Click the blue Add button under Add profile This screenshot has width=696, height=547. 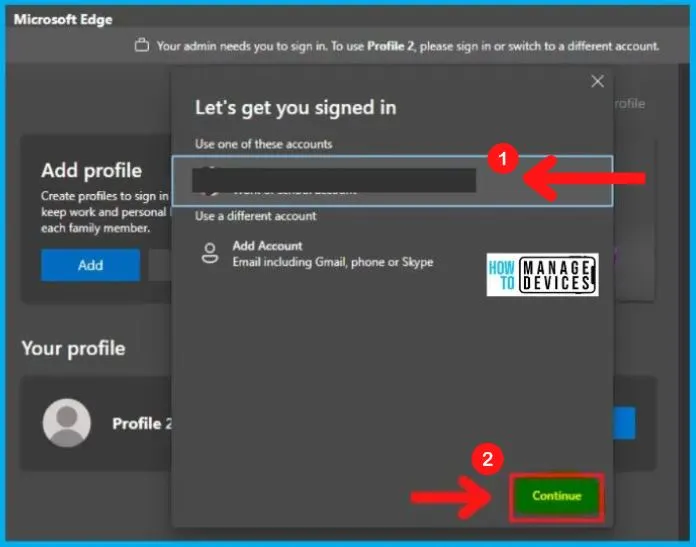point(91,265)
